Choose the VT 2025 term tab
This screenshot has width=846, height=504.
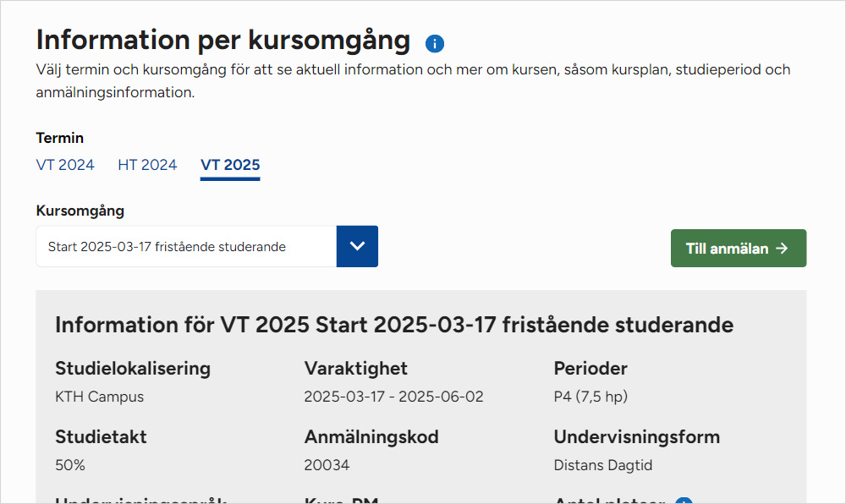click(230, 165)
